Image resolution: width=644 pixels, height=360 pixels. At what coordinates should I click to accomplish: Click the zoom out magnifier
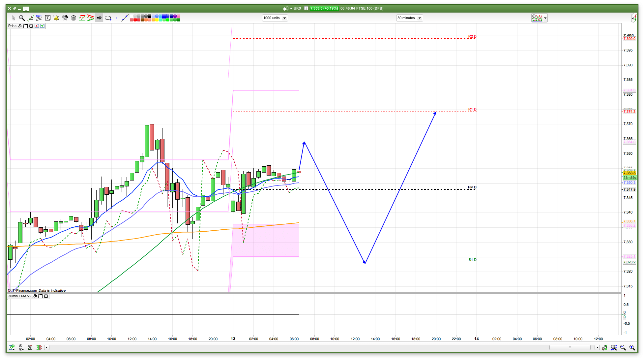pyautogui.click(x=623, y=347)
